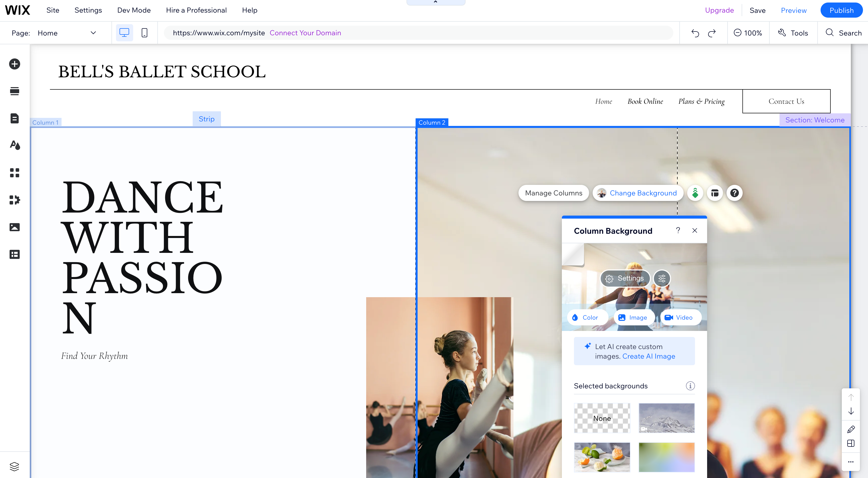Click Connect Your Domain link

(x=305, y=32)
